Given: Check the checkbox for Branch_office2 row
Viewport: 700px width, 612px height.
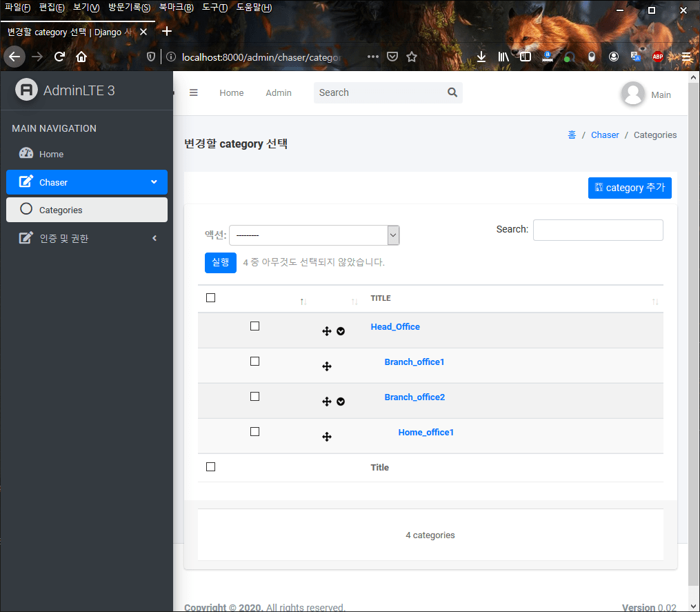Looking at the screenshot, I should tap(254, 396).
